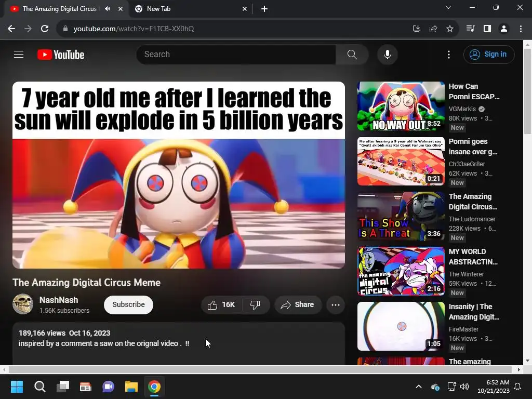Open Chrome three-dot menu
Viewport: 532px width, 399px height.
point(521,29)
